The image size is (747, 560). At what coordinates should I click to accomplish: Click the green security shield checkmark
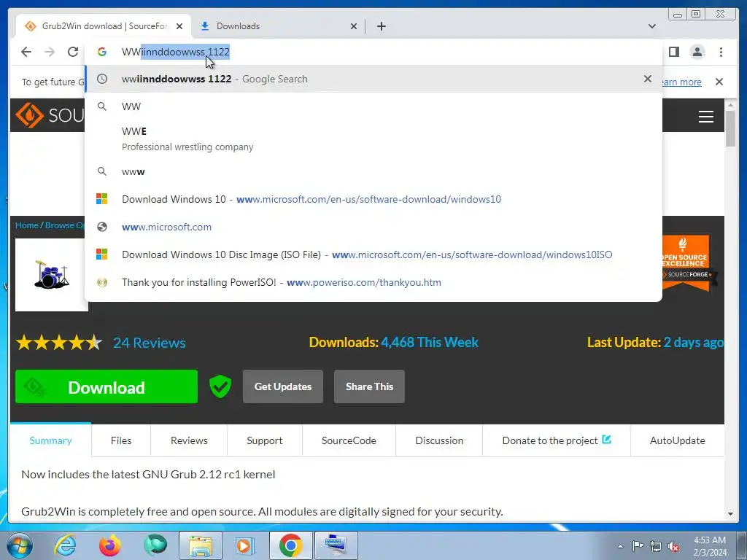[220, 386]
